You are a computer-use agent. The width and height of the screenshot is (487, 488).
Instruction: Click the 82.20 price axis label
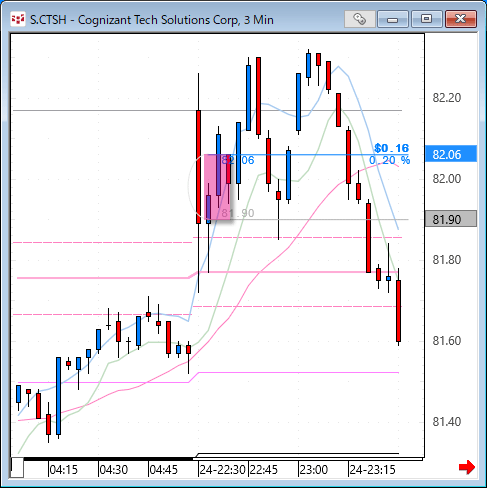pos(447,98)
